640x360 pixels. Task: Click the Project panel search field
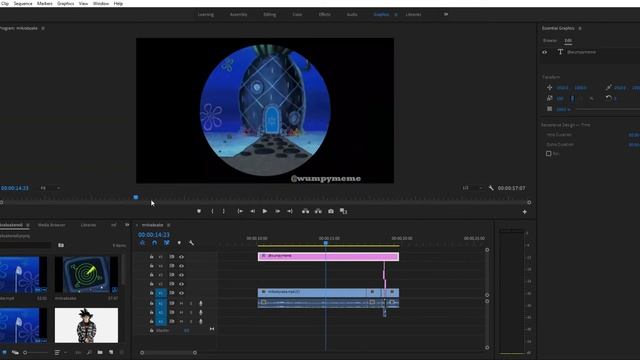25,245
